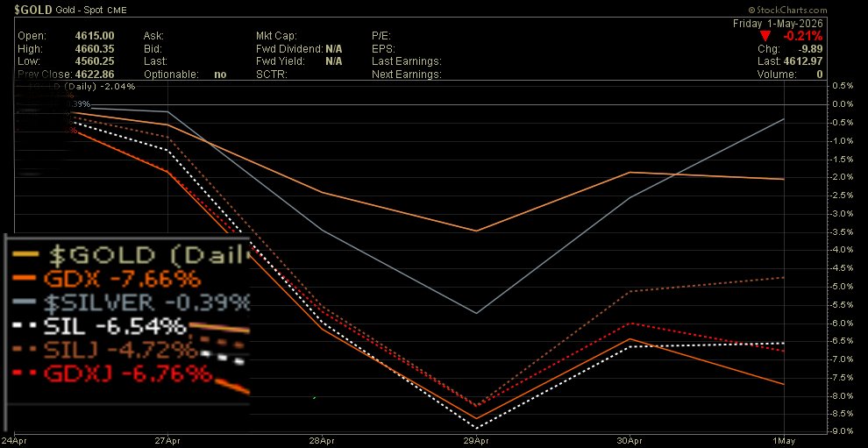Image resolution: width=868 pixels, height=448 pixels.
Task: Click the 'SCTR:' label
Action: pyautogui.click(x=271, y=75)
